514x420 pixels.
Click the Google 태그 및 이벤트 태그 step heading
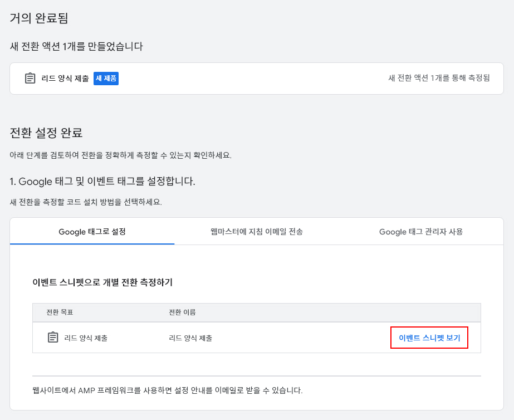tap(102, 181)
